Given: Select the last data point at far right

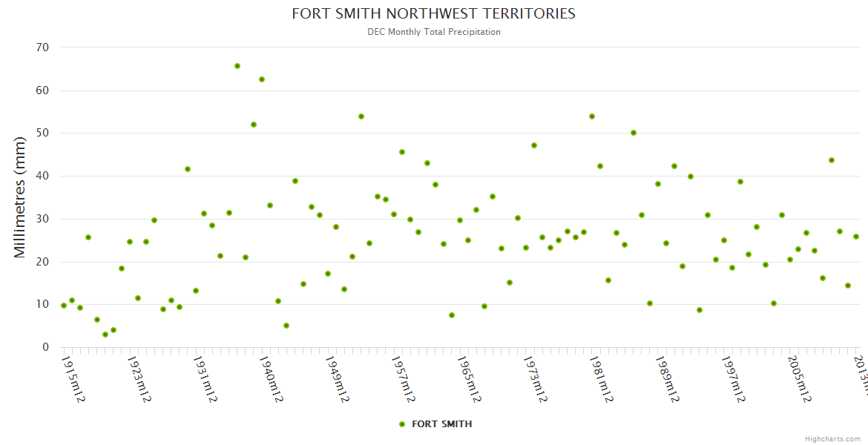Looking at the screenshot, I should 856,237.
